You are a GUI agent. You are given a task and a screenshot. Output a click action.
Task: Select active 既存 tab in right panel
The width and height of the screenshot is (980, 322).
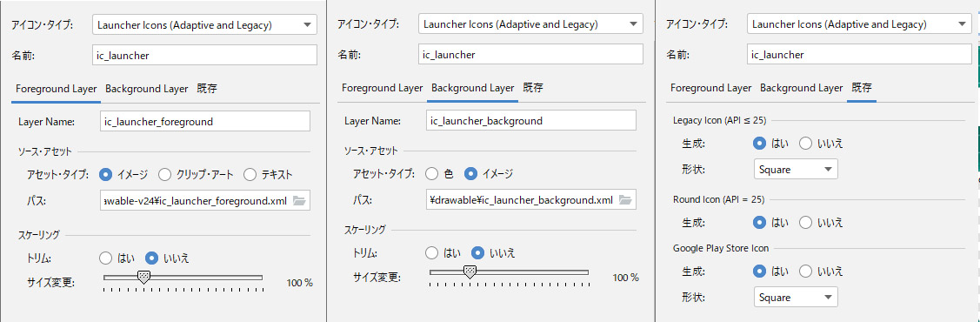click(x=862, y=88)
